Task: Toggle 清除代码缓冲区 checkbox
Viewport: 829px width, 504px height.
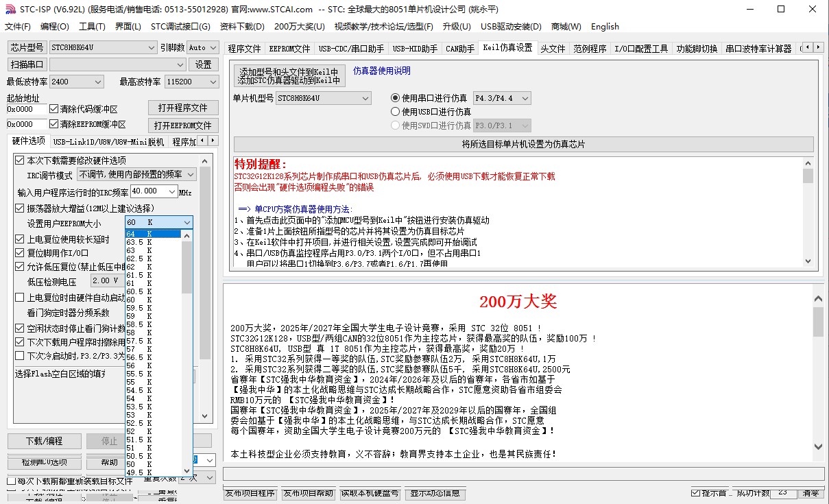Action: [54, 109]
